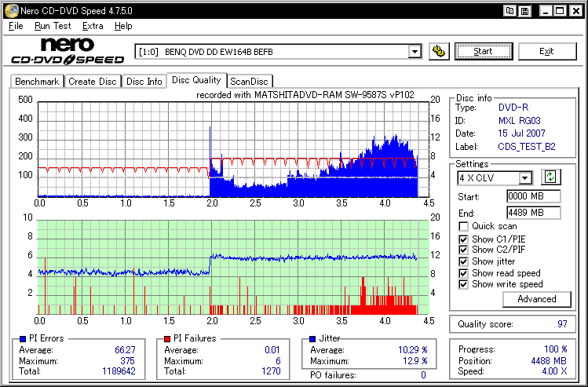
Task: Click the copy-to-clipboard icon in title bar
Action: 510,11
